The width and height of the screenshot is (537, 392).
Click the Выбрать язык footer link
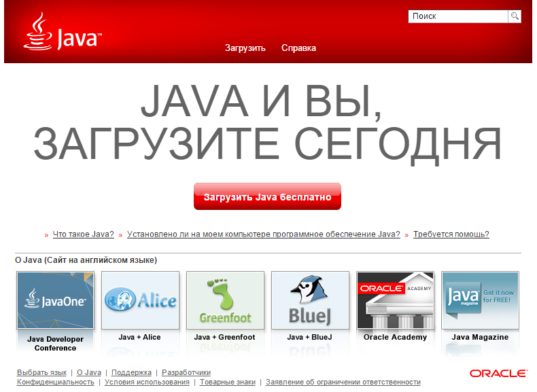41,372
